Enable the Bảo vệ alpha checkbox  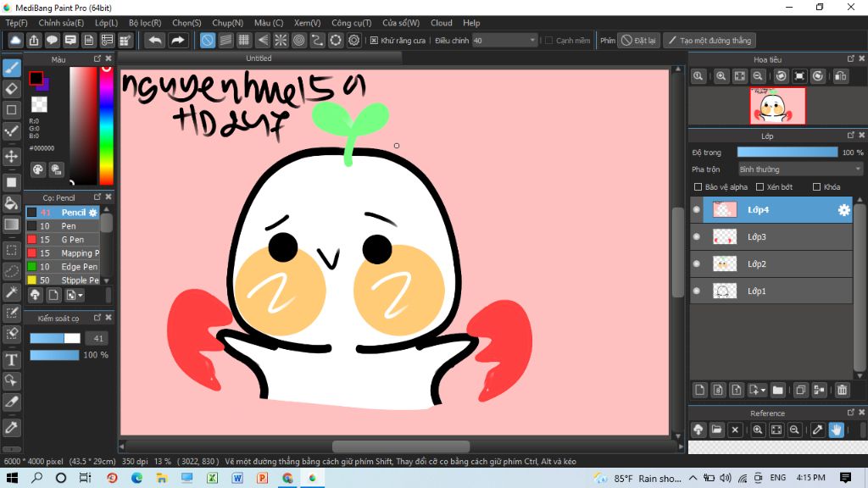click(x=698, y=187)
